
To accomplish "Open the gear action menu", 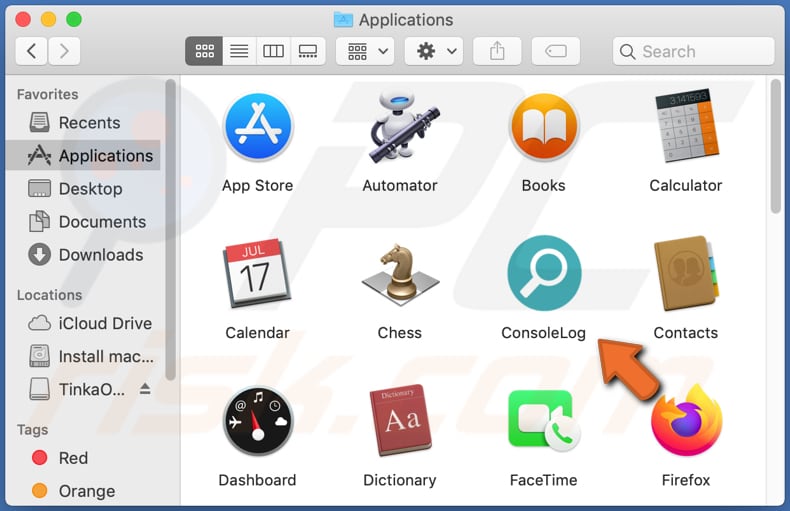I will coord(434,51).
